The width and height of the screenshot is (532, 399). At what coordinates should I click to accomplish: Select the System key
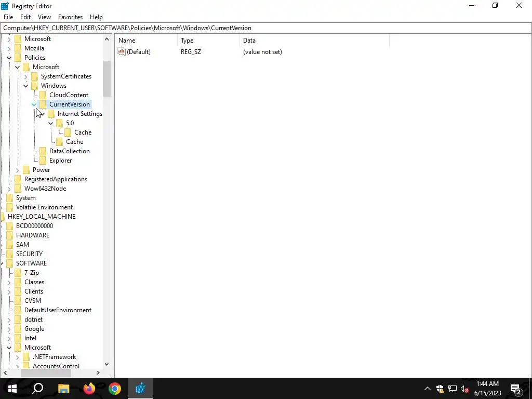[26, 198]
